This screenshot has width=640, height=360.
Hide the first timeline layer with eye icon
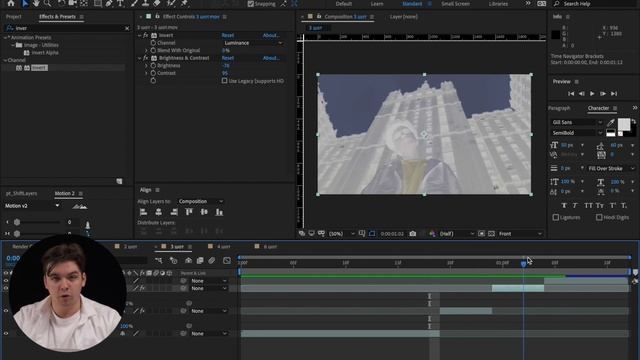coord(6,280)
